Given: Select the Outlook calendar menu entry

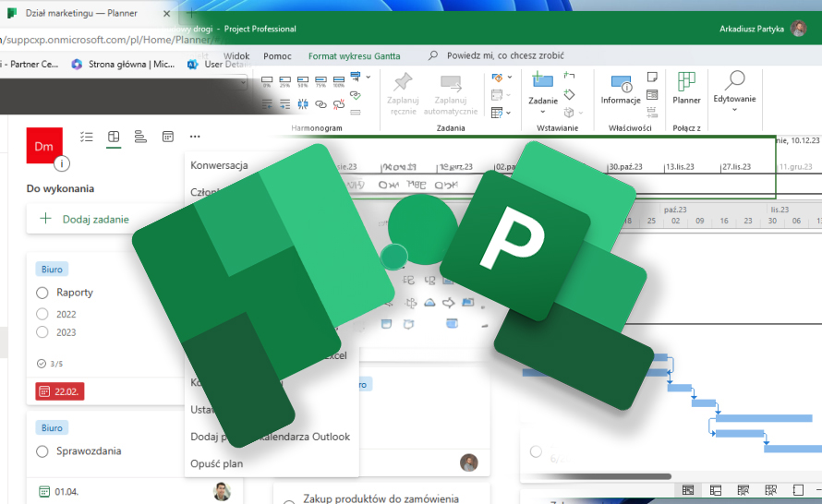Looking at the screenshot, I should click(x=270, y=437).
